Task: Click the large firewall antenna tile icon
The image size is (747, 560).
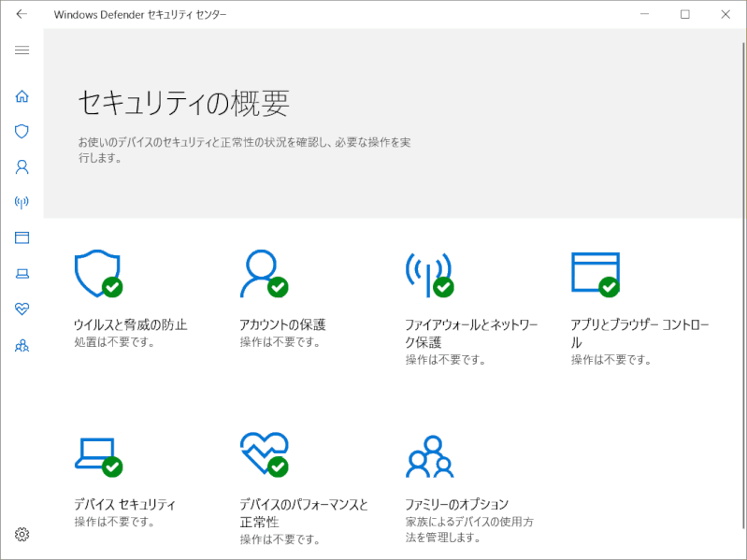Action: click(430, 274)
